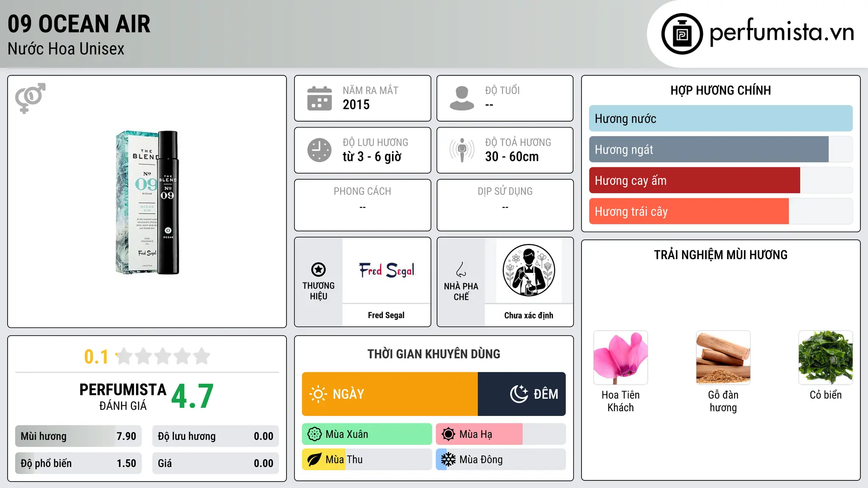
Task: Click the Gỗ đàn hương note name
Action: click(723, 401)
